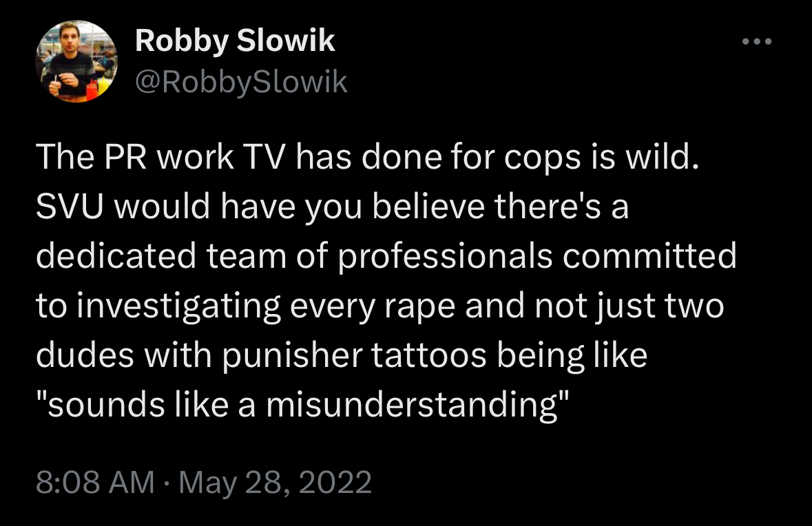Click the word "dedicated" in the tweet
The height and width of the screenshot is (526, 812).
[x=116, y=256]
